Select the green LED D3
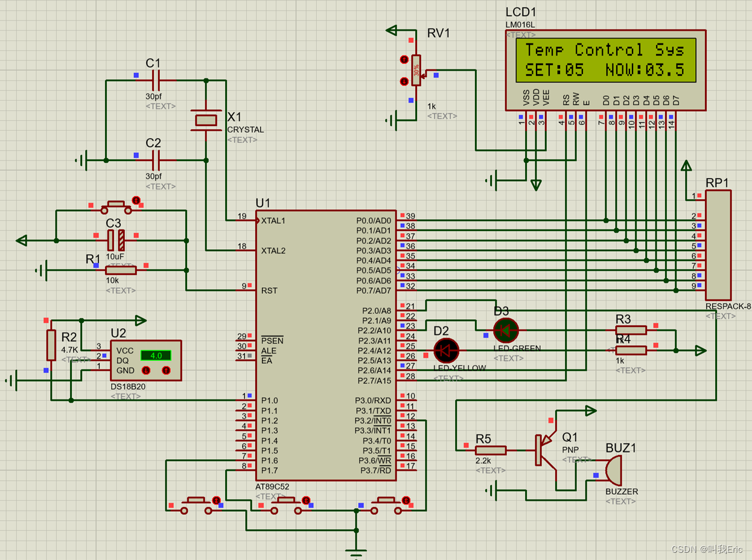Screen dimensions: 752x560 506,330
